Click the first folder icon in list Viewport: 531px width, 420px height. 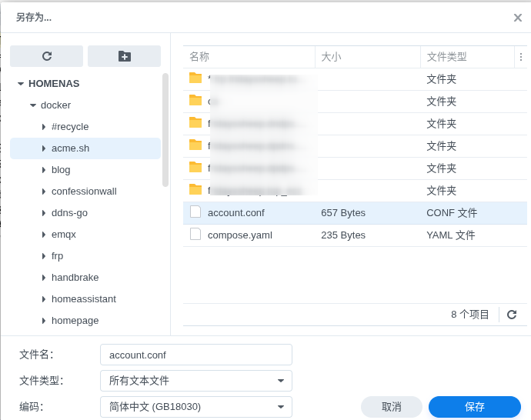195,78
